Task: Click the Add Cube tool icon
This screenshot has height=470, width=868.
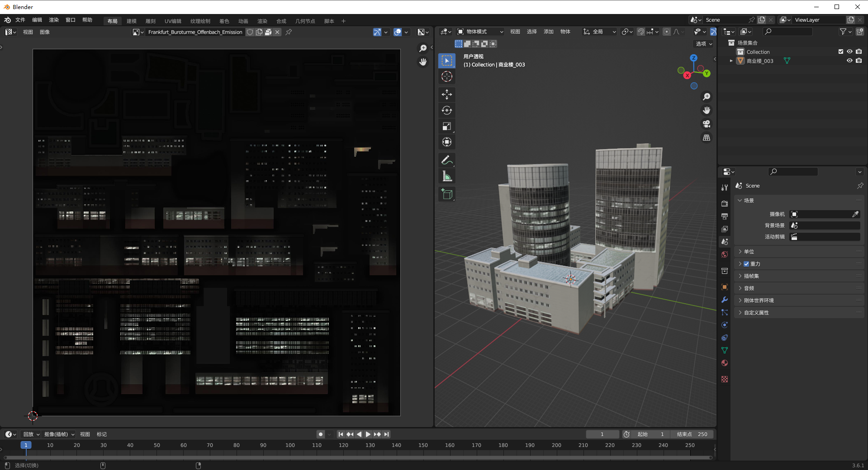Action: click(x=446, y=194)
